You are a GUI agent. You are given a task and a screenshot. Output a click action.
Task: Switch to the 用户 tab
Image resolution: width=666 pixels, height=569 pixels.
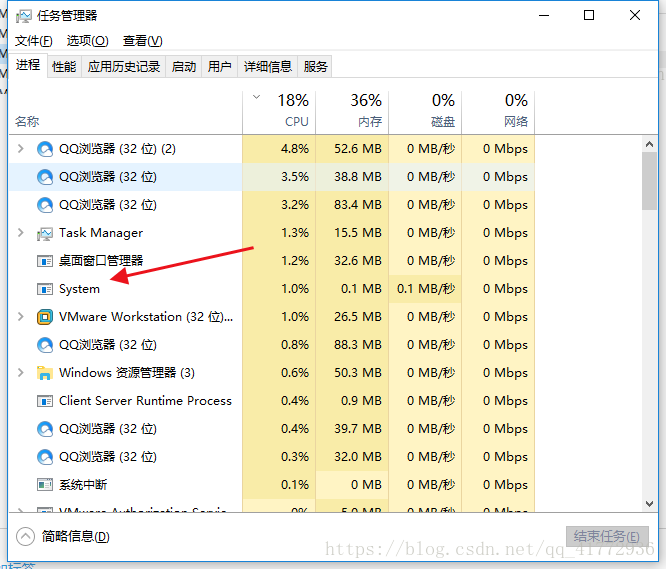tap(220, 67)
